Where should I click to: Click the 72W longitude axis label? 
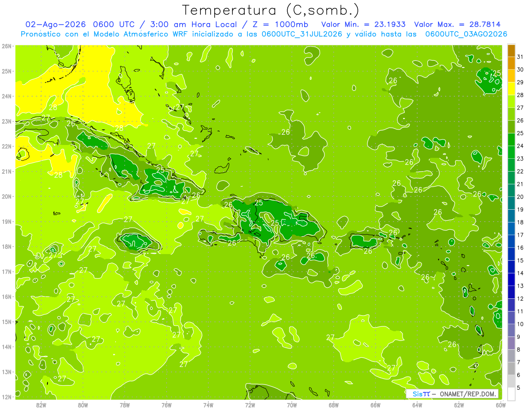tap(250, 405)
